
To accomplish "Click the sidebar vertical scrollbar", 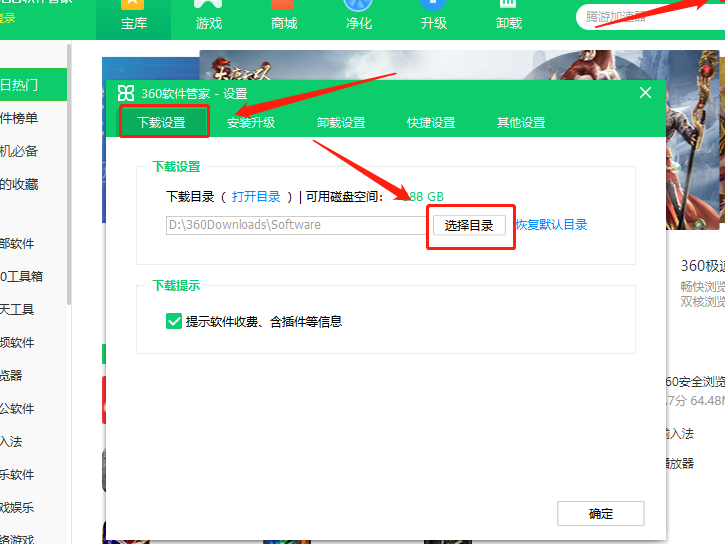I will click(69, 175).
